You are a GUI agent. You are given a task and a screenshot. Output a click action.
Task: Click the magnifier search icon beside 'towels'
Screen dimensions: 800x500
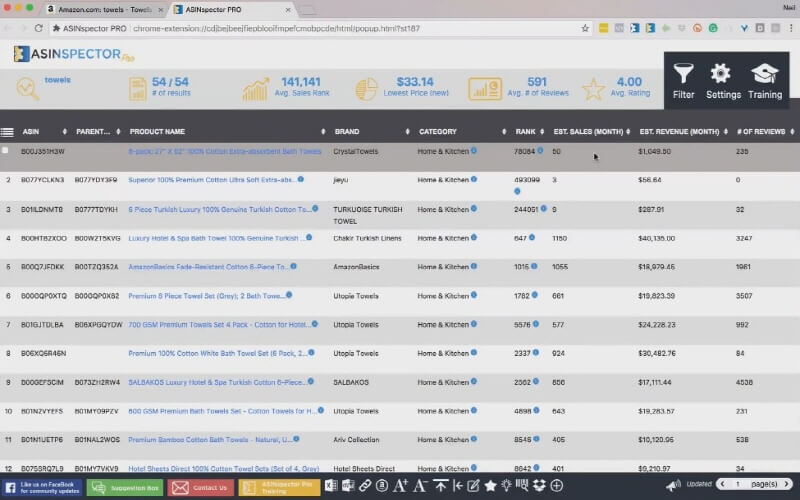[27, 88]
